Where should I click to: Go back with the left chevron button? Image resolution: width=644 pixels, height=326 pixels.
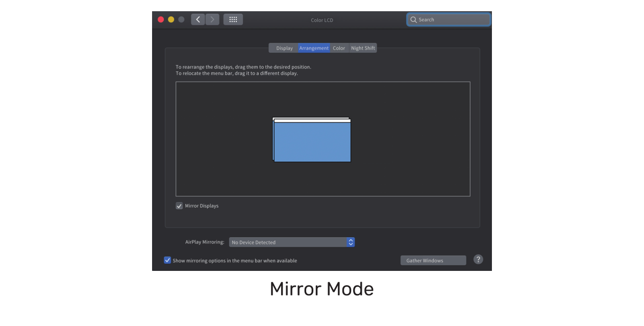(x=198, y=19)
